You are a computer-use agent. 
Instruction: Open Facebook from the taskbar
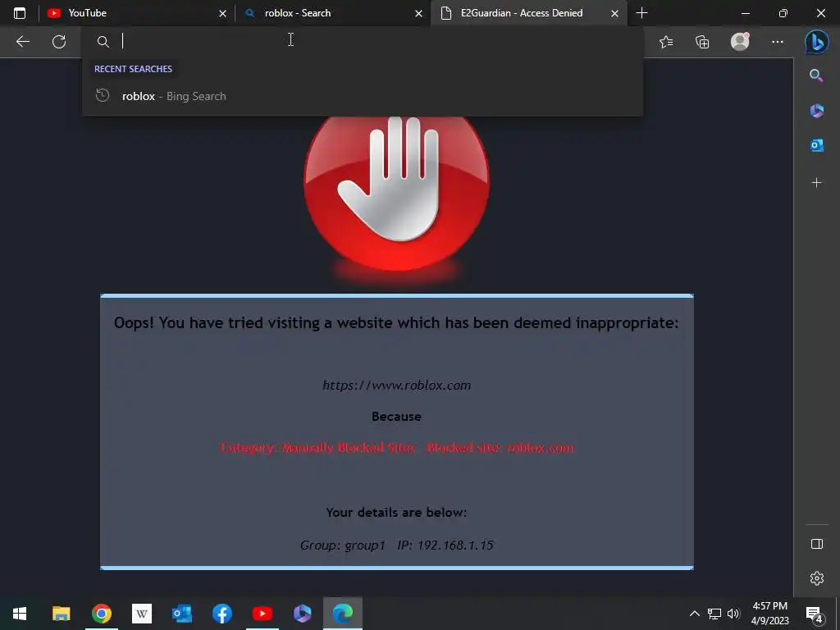(221, 614)
